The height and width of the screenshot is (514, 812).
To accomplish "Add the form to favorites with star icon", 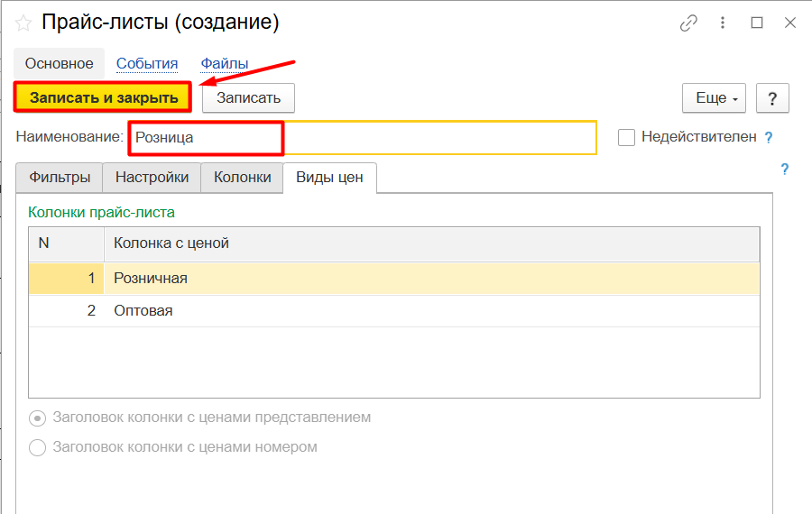I will click(23, 23).
